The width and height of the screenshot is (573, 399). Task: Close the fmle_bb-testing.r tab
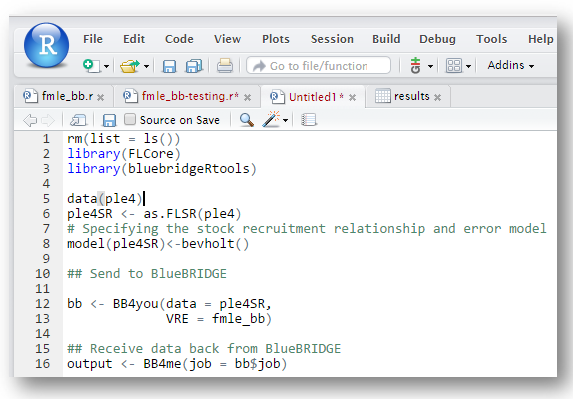247,98
